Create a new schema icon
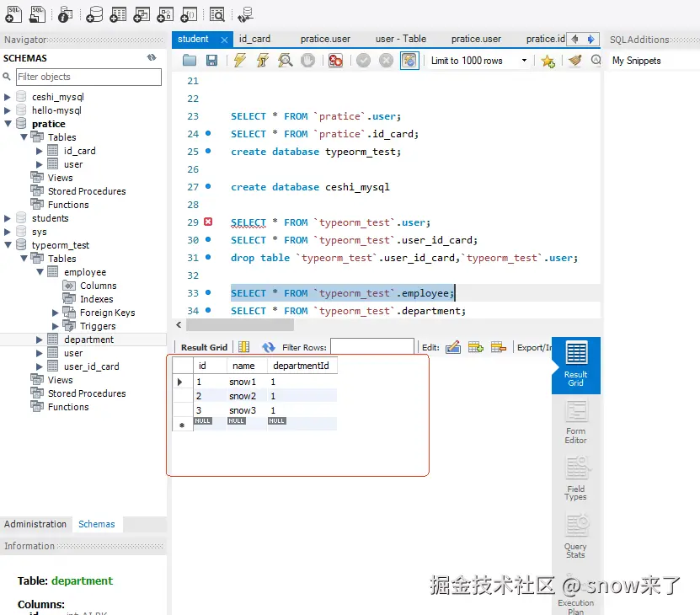Viewport: 700px width, 615px height. tap(94, 14)
